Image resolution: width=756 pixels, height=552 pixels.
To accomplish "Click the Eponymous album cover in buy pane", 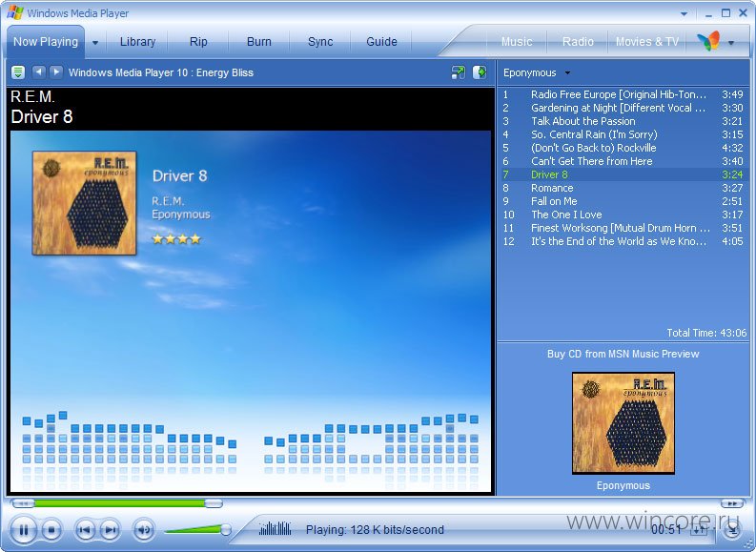I will [623, 422].
